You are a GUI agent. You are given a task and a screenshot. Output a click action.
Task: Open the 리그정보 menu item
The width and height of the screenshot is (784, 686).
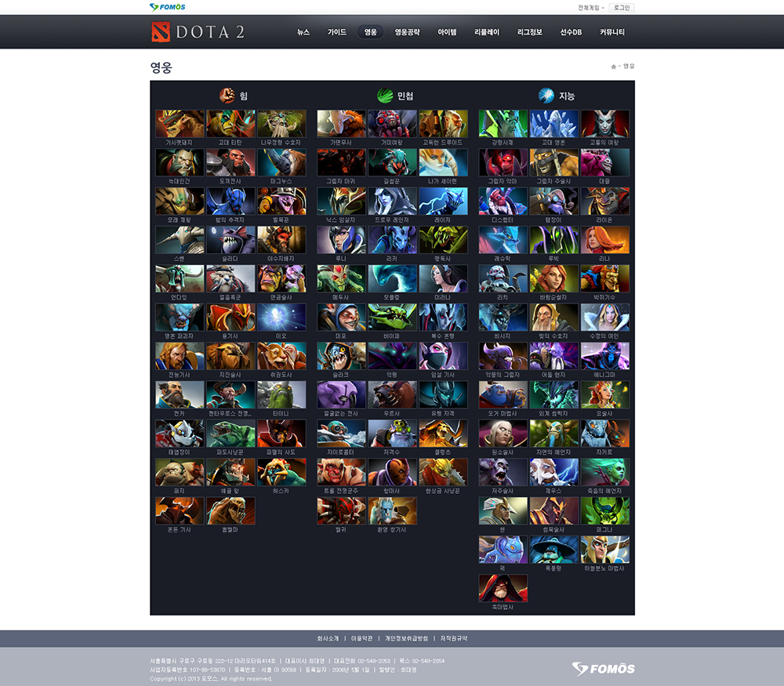tap(530, 32)
